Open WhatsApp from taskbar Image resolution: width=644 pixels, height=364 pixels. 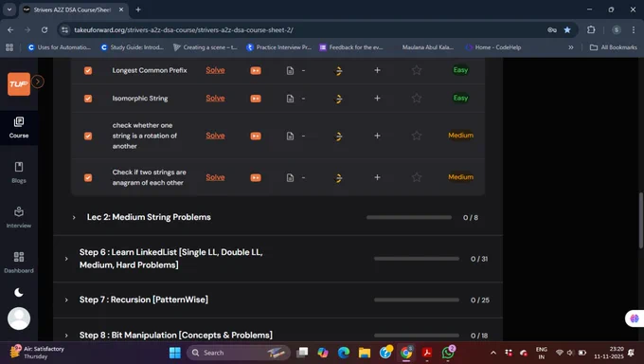[x=448, y=353]
